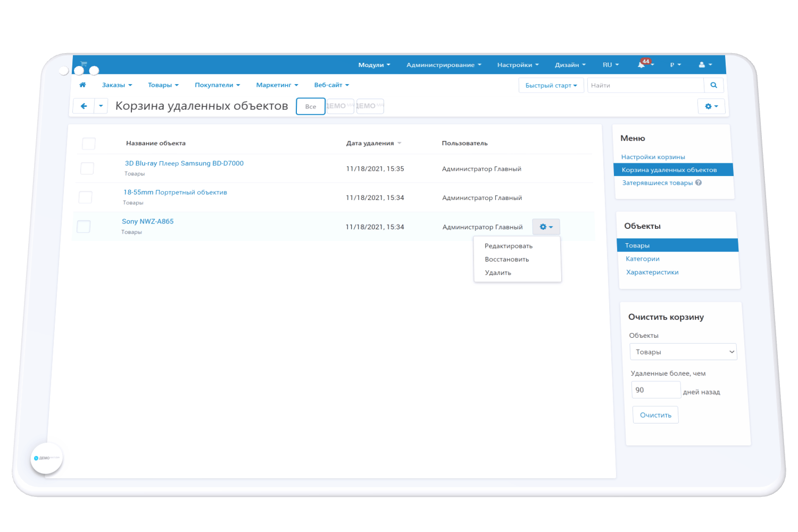The width and height of the screenshot is (798, 532).
Task: Select Товары in the Объекты panel
Action: (678, 245)
